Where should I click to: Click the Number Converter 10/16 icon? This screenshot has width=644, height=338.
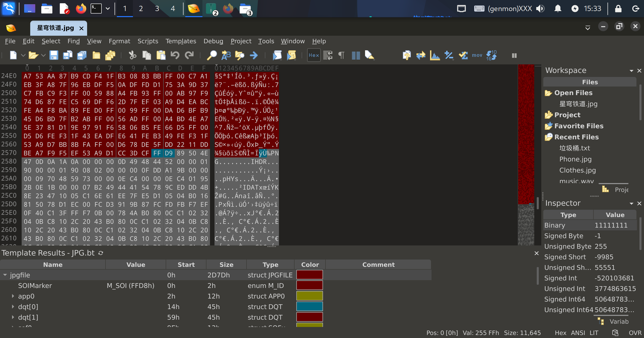(x=491, y=55)
